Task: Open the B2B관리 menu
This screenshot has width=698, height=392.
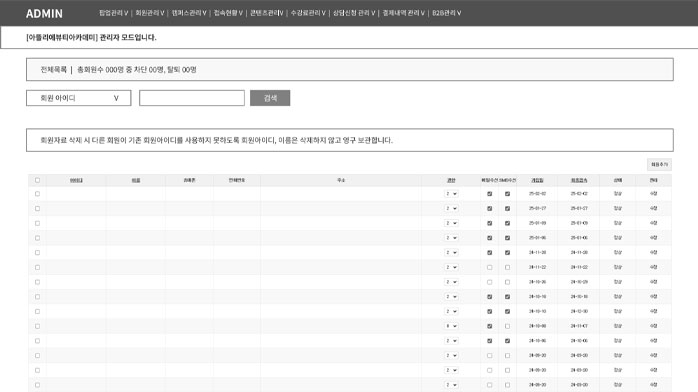Action: pos(446,13)
